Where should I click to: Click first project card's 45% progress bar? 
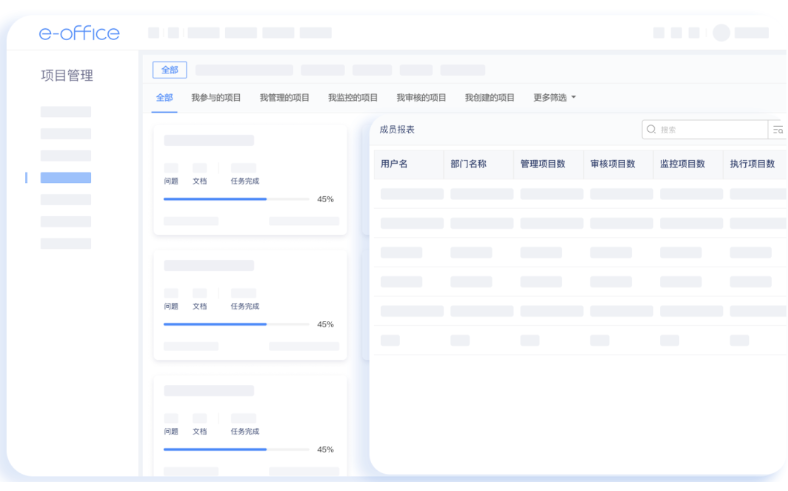tap(237, 199)
